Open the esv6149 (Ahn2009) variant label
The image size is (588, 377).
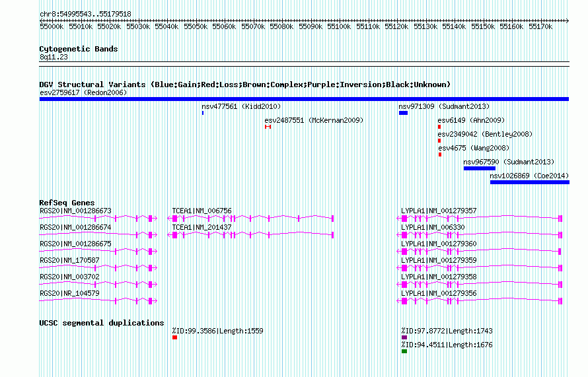click(471, 120)
